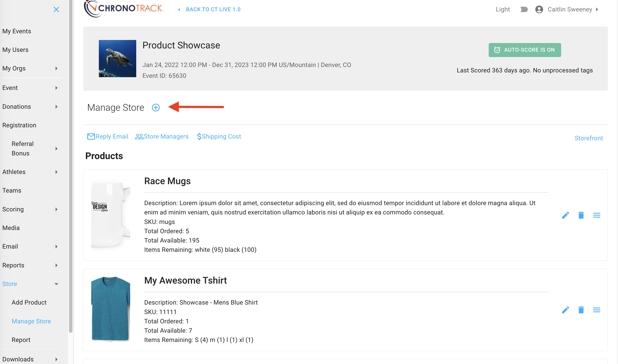This screenshot has width=618, height=364.
Task: Click the plus icon next to Manage Store
Action: pos(156,107)
